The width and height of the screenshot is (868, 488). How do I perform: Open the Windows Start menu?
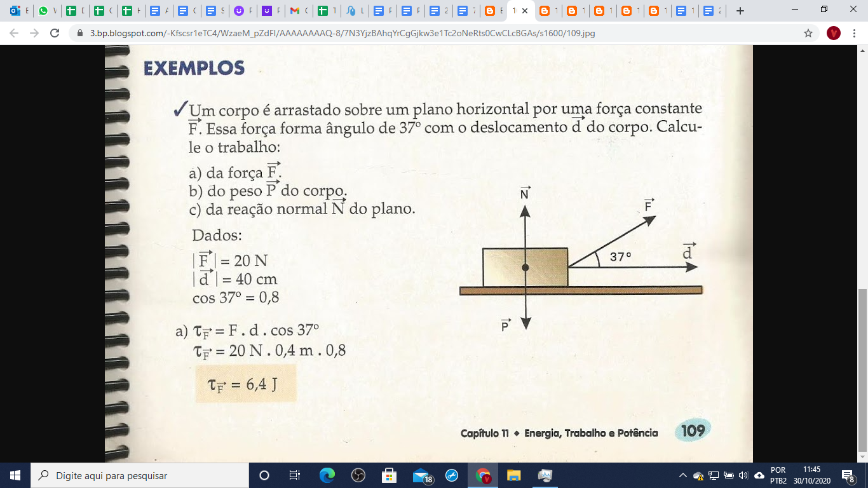(15, 475)
